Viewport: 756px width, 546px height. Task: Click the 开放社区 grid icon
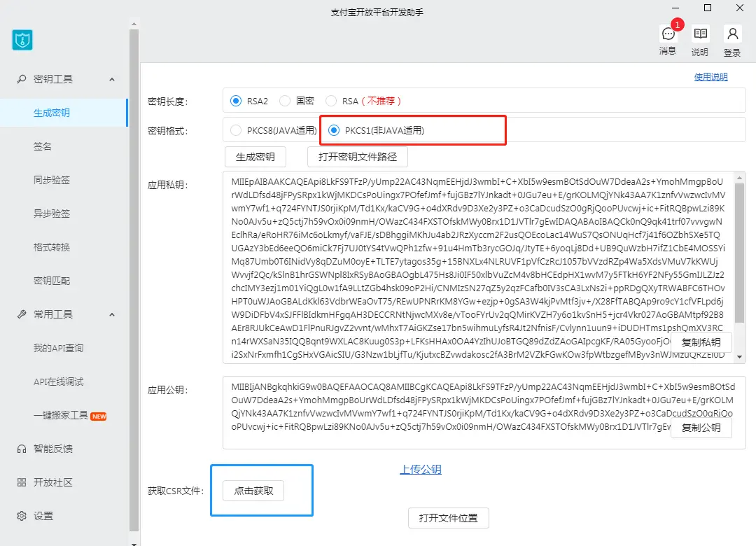[x=22, y=482]
